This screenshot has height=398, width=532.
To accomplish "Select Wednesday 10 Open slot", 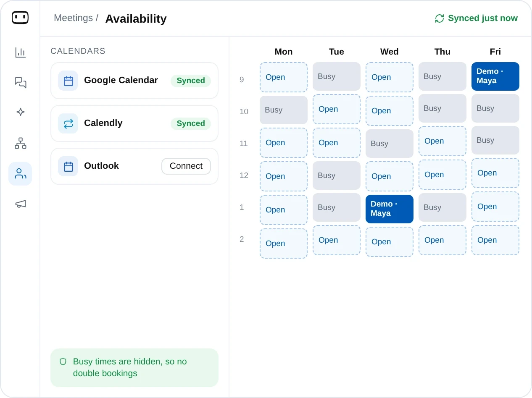I will (x=390, y=111).
